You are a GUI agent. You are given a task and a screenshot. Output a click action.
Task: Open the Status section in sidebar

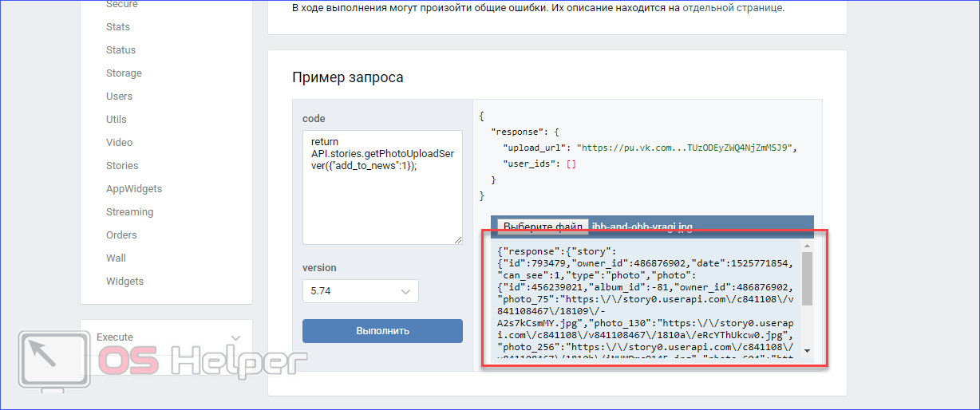click(121, 50)
